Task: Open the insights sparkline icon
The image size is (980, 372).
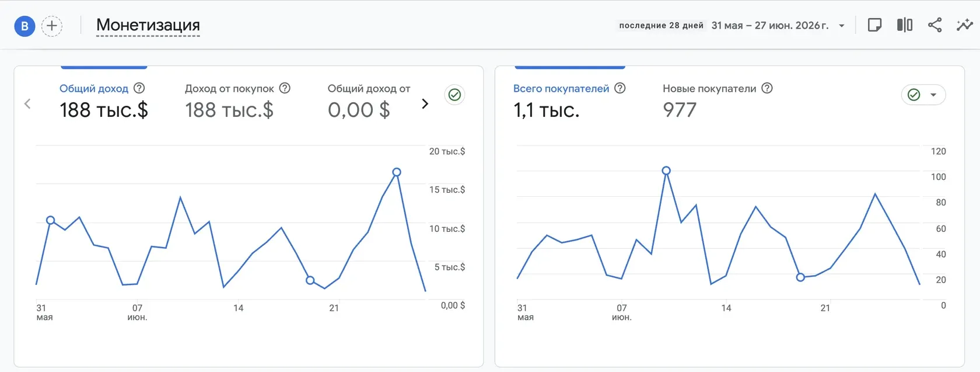Action: 965,25
